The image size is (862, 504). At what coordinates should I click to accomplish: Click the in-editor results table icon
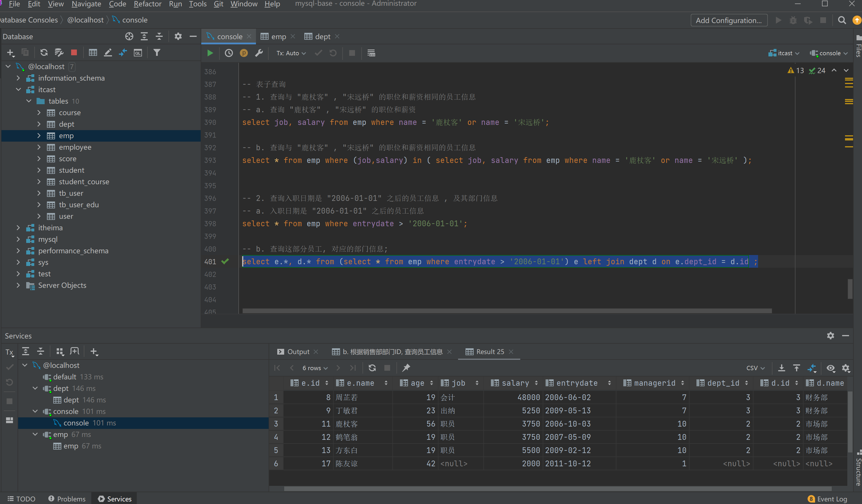[371, 53]
